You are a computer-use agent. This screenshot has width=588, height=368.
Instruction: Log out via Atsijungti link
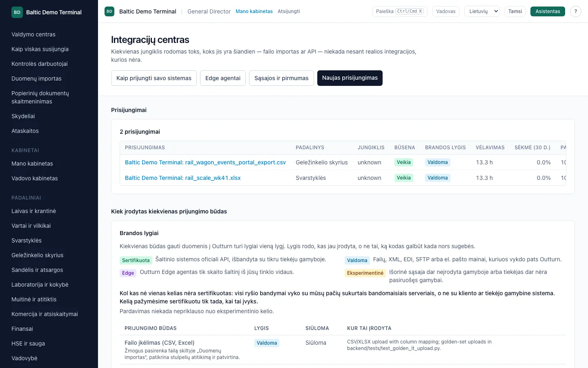click(x=289, y=11)
